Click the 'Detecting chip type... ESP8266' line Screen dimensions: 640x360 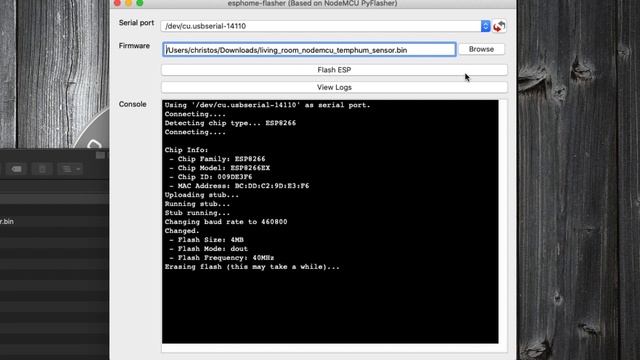(x=230, y=123)
